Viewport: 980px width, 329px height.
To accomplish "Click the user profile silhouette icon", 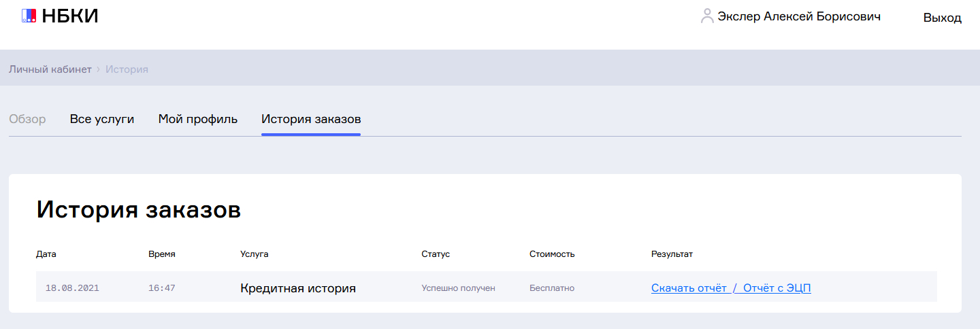I will click(707, 16).
